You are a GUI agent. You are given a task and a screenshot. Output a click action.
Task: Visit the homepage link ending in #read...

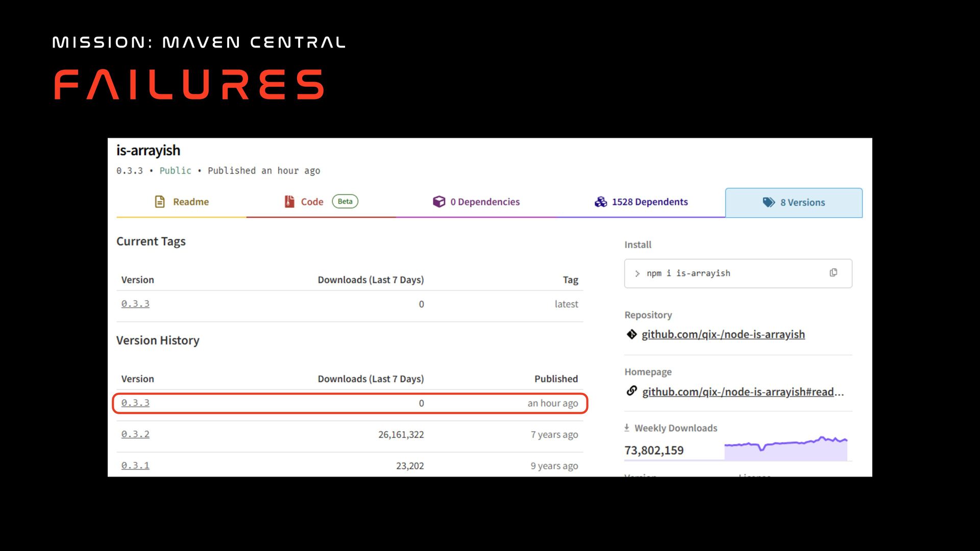(743, 392)
